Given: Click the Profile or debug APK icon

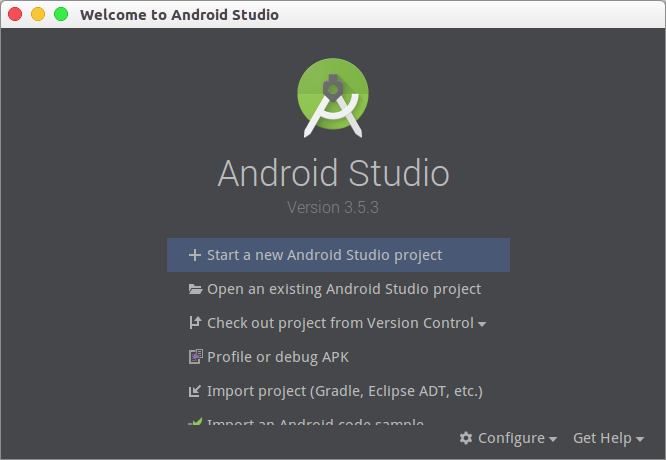Looking at the screenshot, I should 195,357.
